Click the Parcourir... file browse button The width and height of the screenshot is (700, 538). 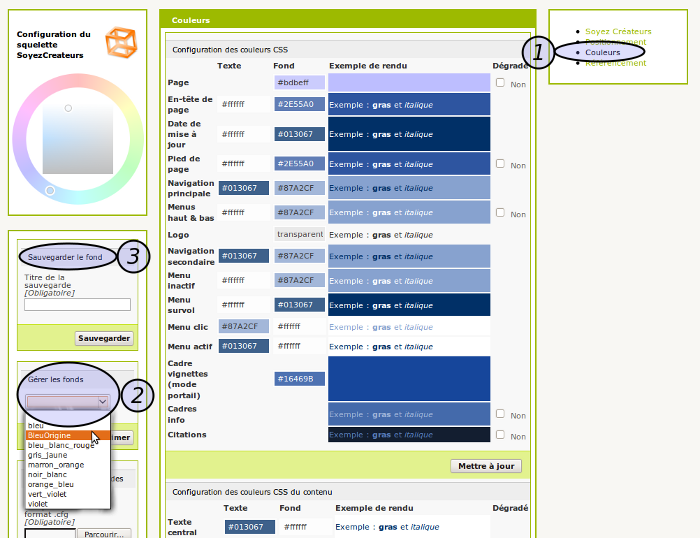coord(105,533)
